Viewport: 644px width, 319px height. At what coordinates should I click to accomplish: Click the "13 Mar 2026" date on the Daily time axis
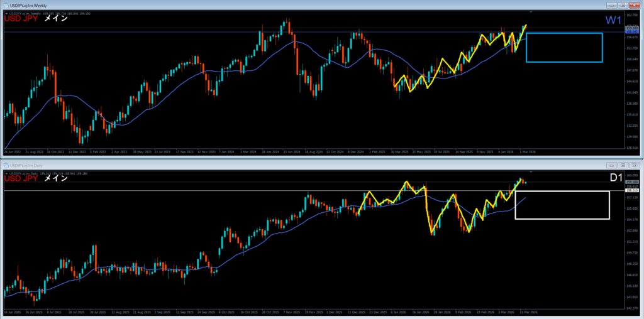[x=529, y=312]
